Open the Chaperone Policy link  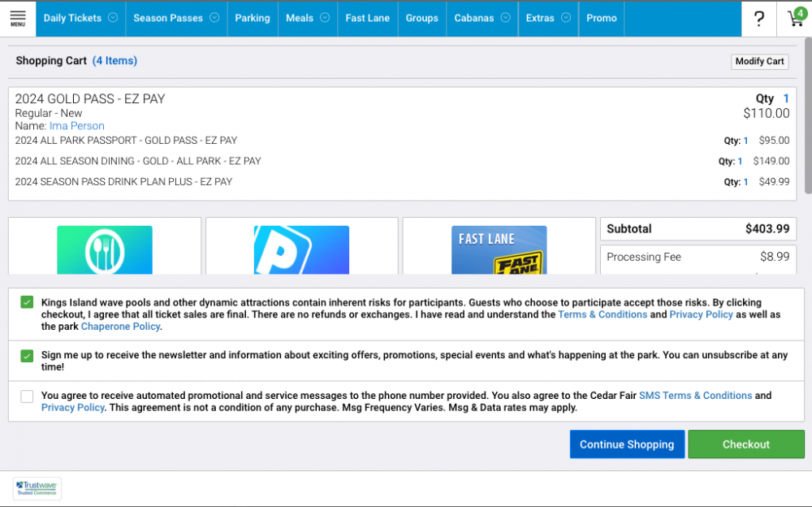[x=120, y=327]
